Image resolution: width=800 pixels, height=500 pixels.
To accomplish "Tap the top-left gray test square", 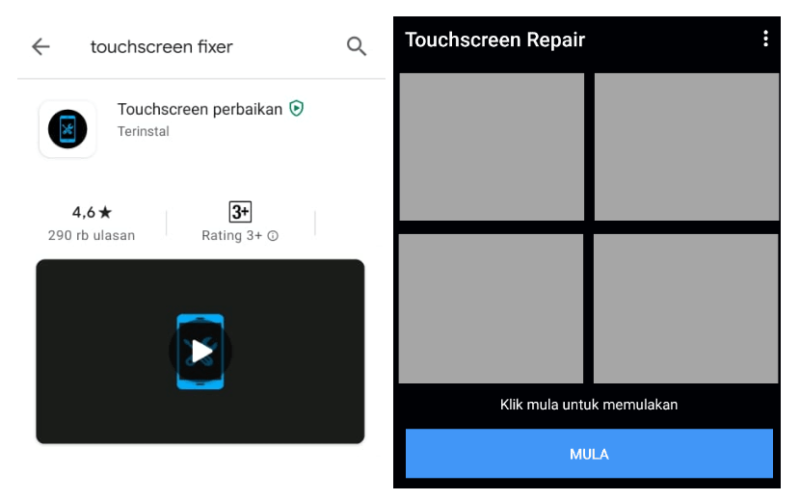I will pos(491,147).
